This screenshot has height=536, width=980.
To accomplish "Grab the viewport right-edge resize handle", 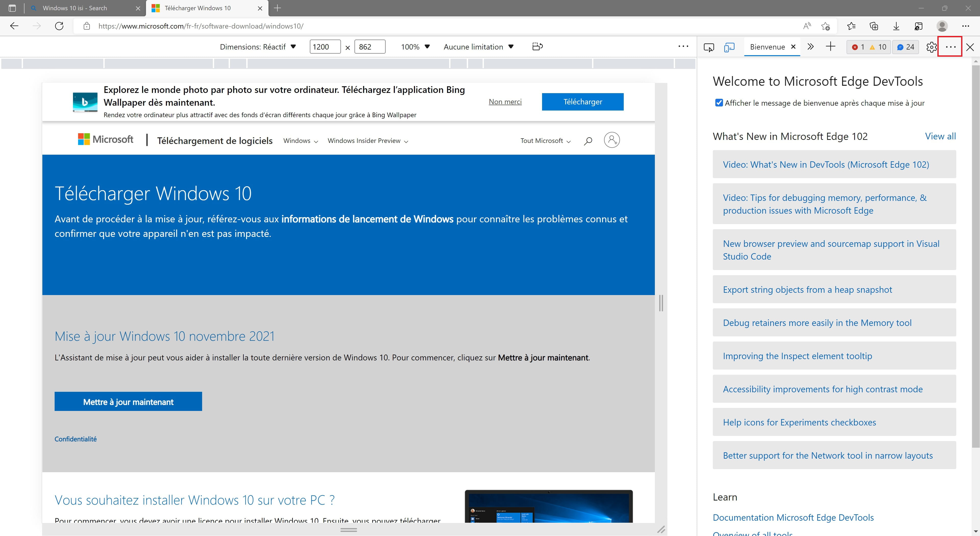I will click(x=661, y=303).
